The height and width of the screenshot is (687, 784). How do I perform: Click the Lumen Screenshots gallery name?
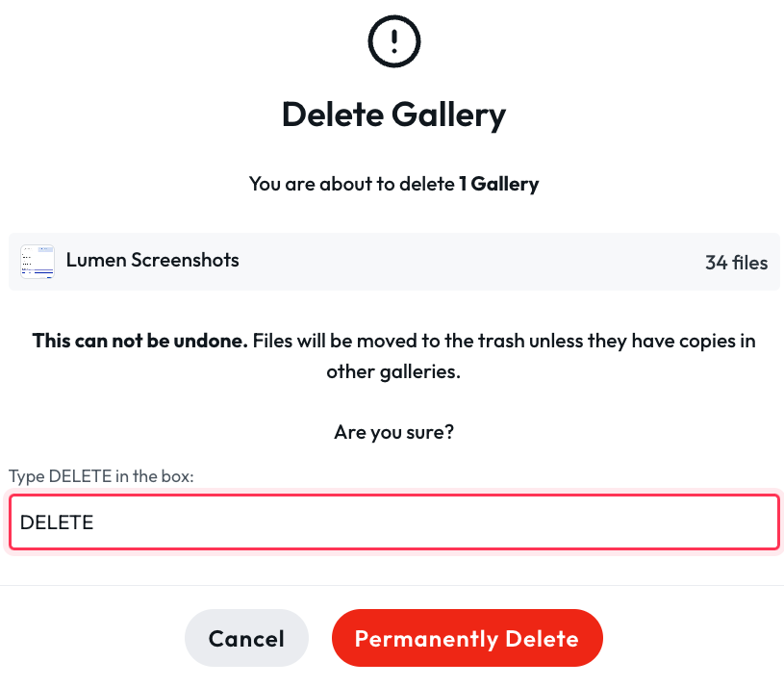pyautogui.click(x=153, y=260)
